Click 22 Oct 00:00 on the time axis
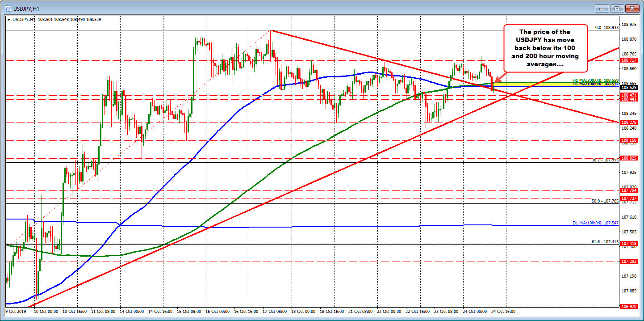644x321 pixels. 390,311
